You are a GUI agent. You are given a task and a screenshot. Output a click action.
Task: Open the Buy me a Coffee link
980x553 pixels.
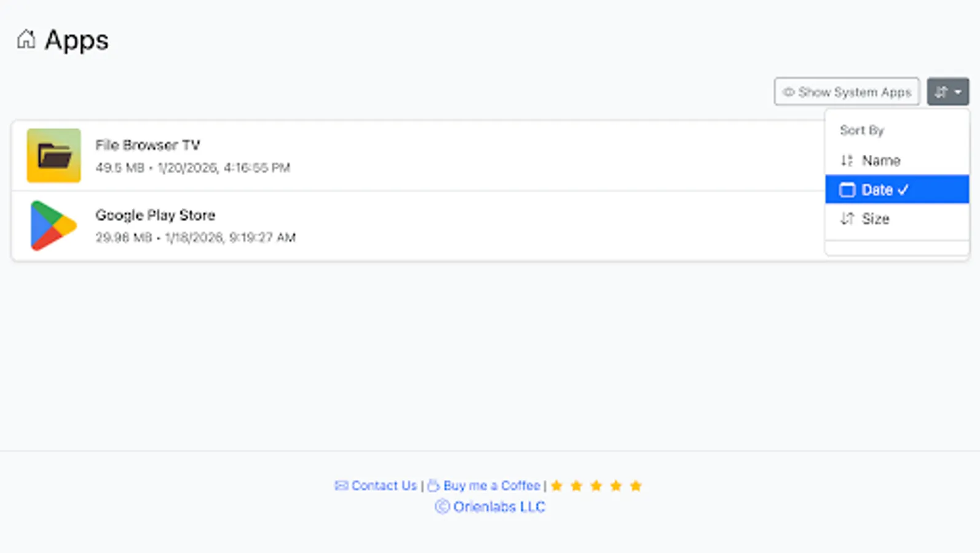pyautogui.click(x=484, y=485)
